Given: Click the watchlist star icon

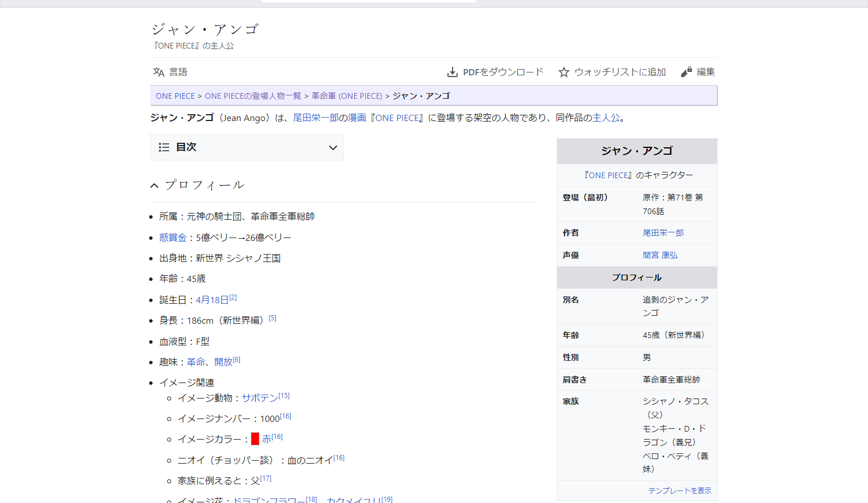Looking at the screenshot, I should tap(563, 72).
